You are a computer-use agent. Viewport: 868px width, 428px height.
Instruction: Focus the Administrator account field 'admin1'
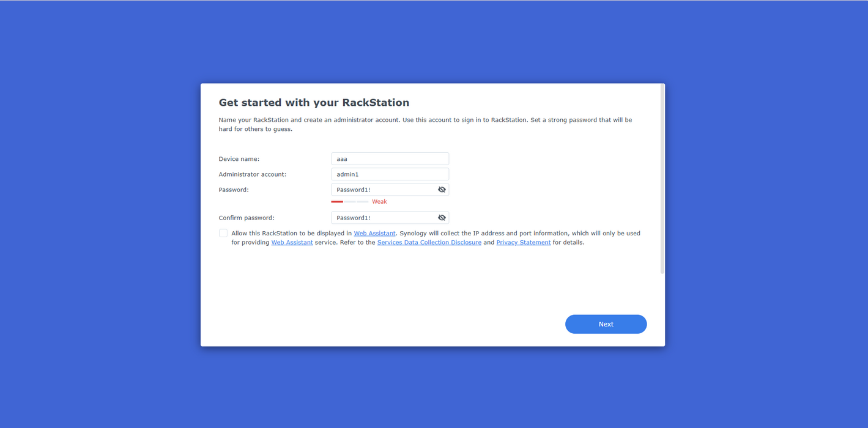pos(390,174)
